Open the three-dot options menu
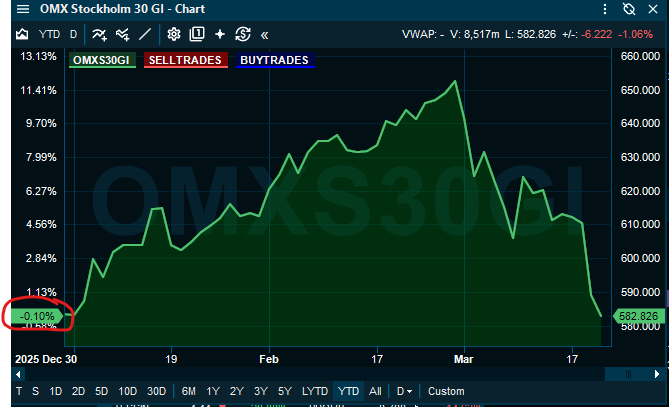The image size is (669, 407). (x=605, y=9)
